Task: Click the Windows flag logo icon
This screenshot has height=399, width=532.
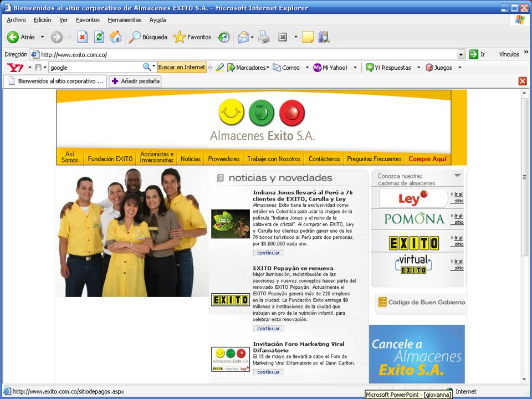Action: pyautogui.click(x=520, y=20)
